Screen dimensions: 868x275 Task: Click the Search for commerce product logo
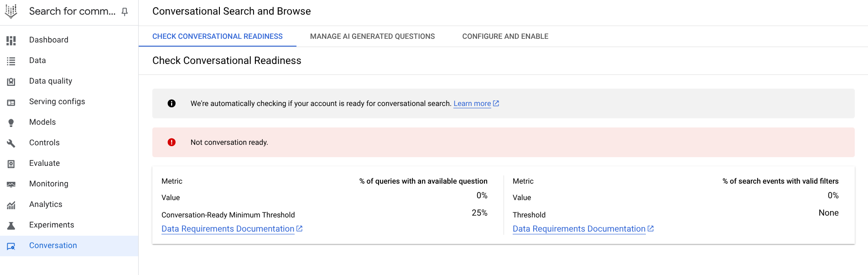(x=11, y=11)
